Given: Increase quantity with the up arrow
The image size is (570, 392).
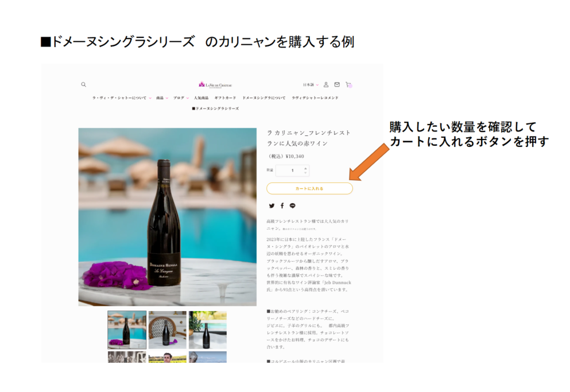Looking at the screenshot, I should pos(305,168).
